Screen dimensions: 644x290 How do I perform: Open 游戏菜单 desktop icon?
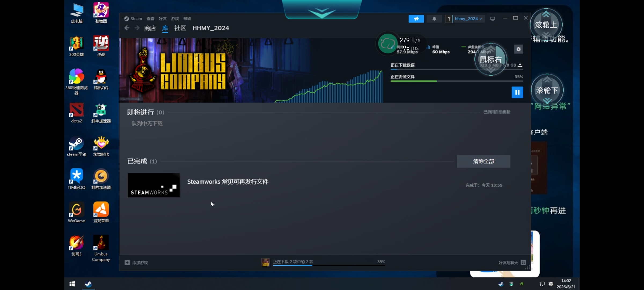[101, 213]
